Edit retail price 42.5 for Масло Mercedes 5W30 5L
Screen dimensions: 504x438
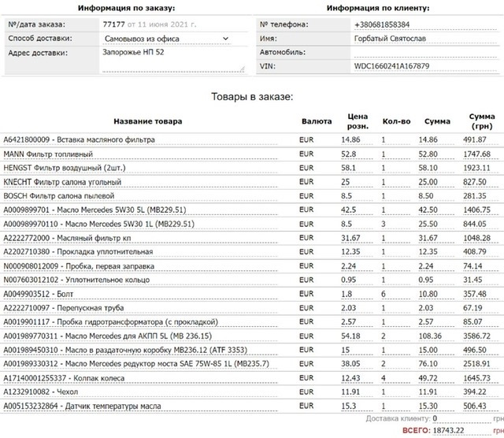(x=357, y=210)
